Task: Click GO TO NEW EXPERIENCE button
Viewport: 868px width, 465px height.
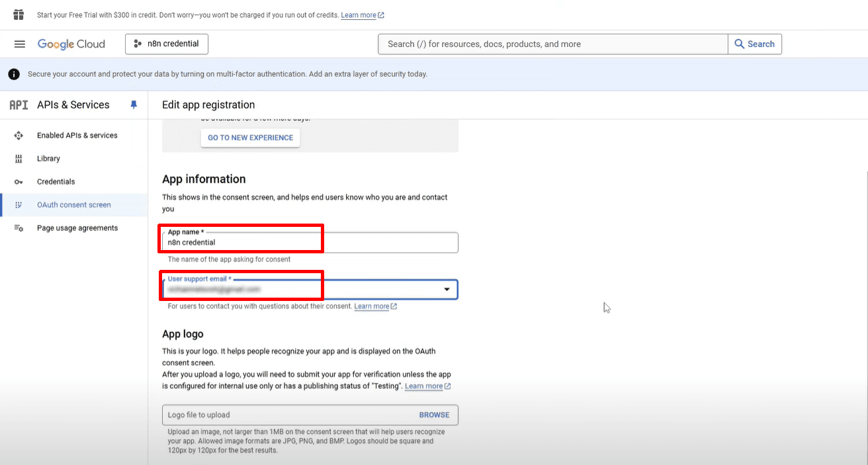Action: pyautogui.click(x=250, y=138)
